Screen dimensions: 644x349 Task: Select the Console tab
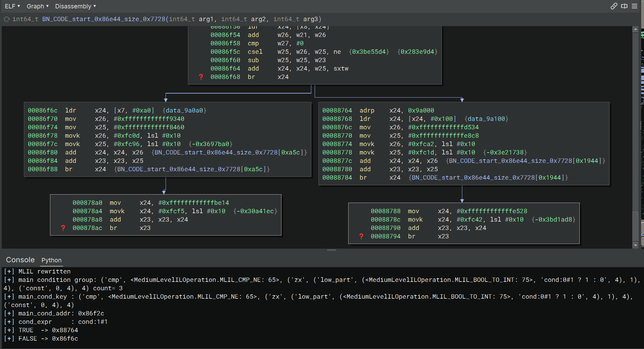20,260
